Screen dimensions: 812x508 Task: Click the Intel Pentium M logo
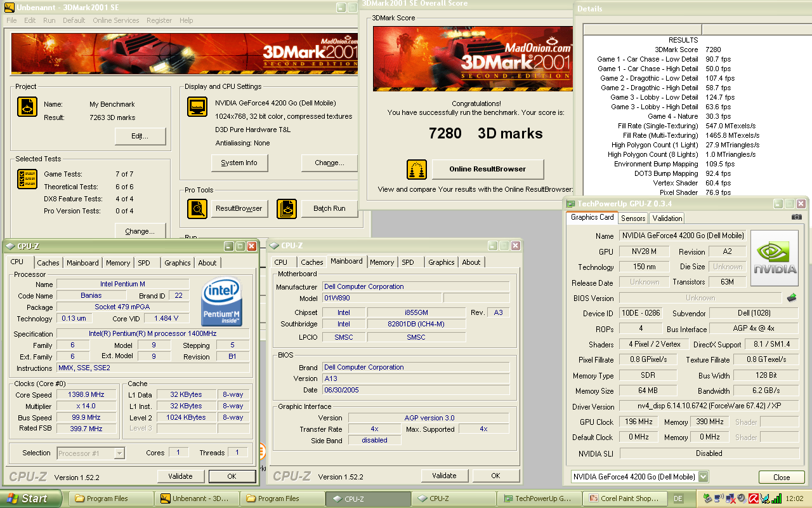pyautogui.click(x=221, y=302)
